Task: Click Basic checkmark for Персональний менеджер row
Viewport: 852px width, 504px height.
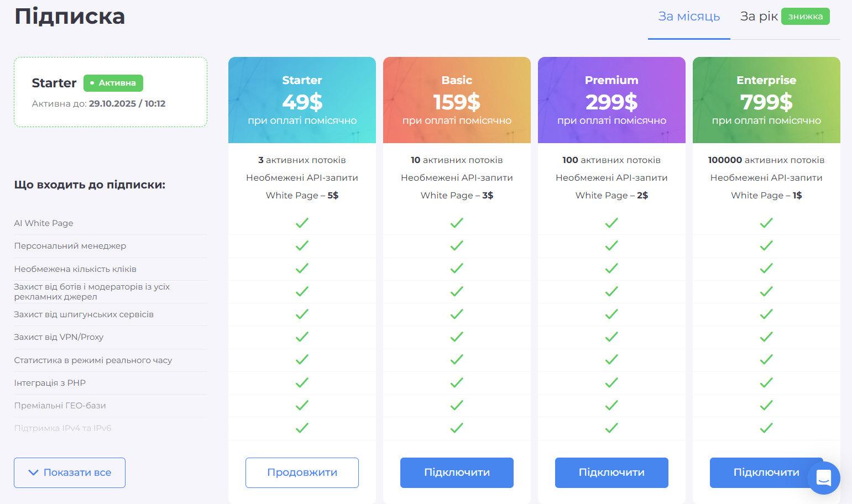Action: pyautogui.click(x=457, y=245)
